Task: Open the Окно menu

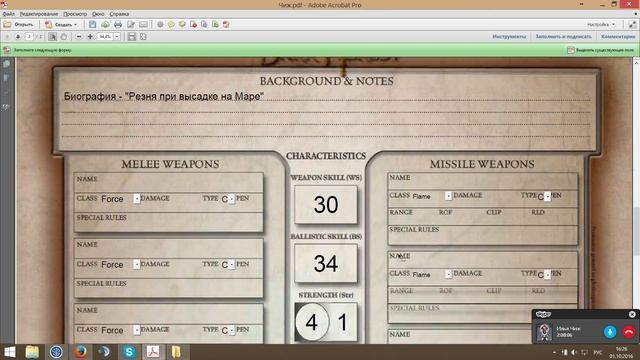Action: 98,14
